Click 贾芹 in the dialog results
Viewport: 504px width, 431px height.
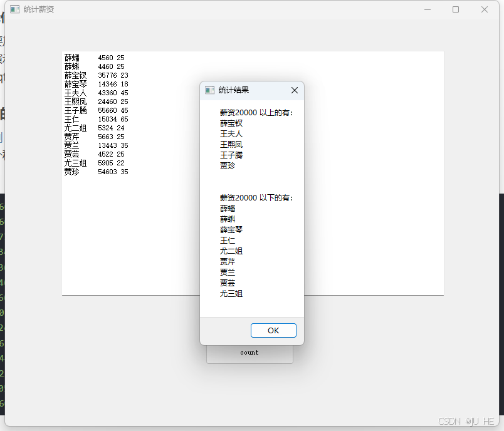[228, 261]
